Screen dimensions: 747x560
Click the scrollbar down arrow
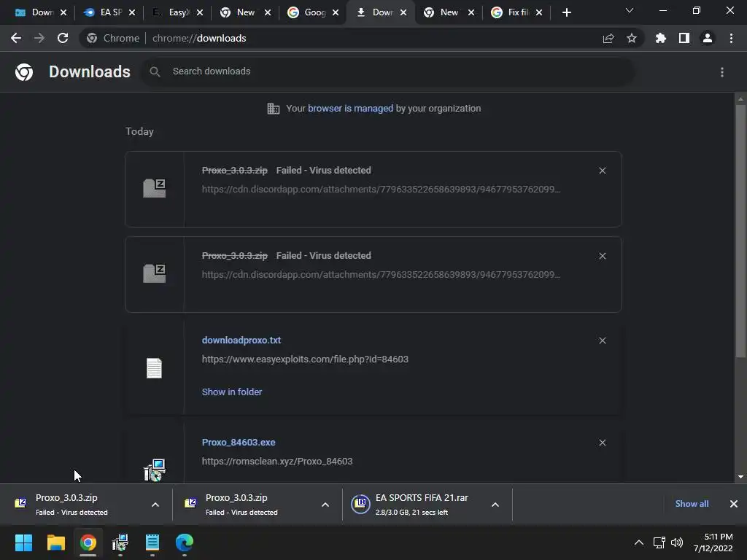click(x=740, y=477)
